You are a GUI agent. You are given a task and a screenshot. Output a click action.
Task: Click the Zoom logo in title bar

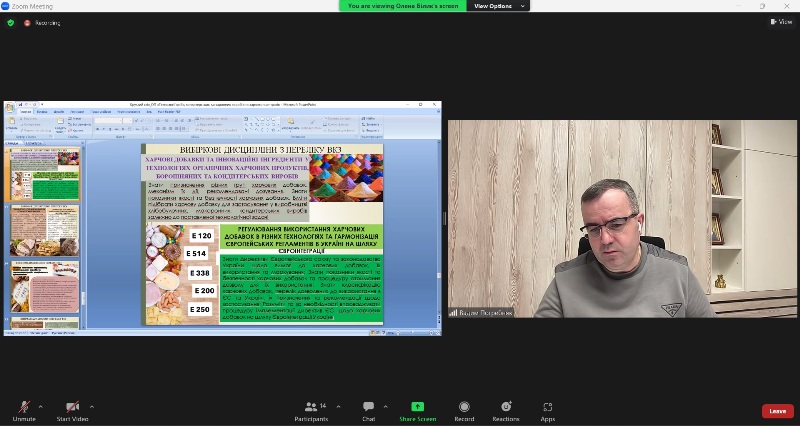5,6
